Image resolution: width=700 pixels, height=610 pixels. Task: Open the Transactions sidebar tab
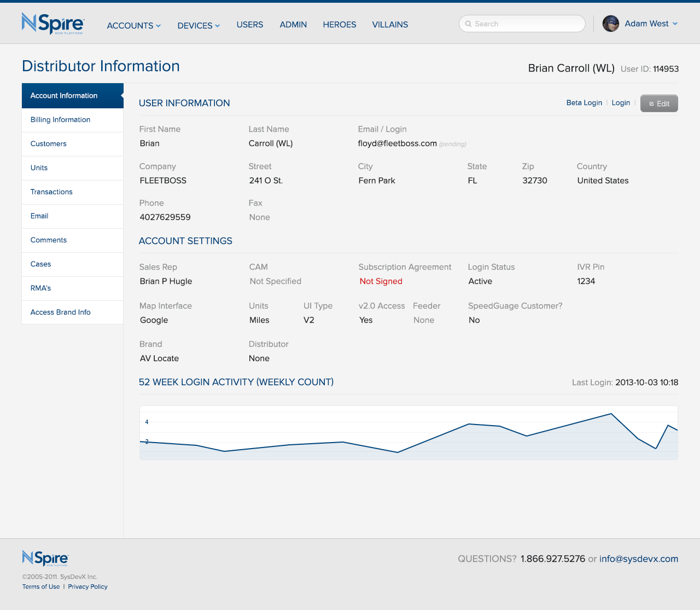tap(51, 192)
